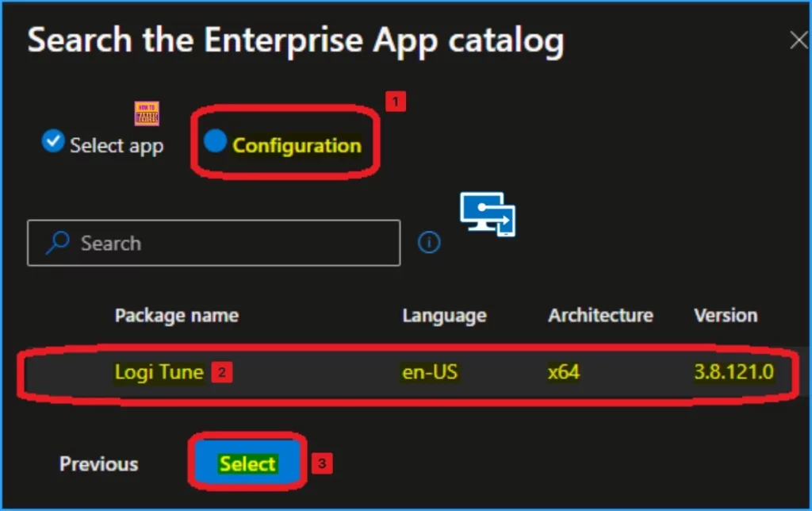Click the remote desktop monitors icon
The image size is (812, 511).
point(488,214)
